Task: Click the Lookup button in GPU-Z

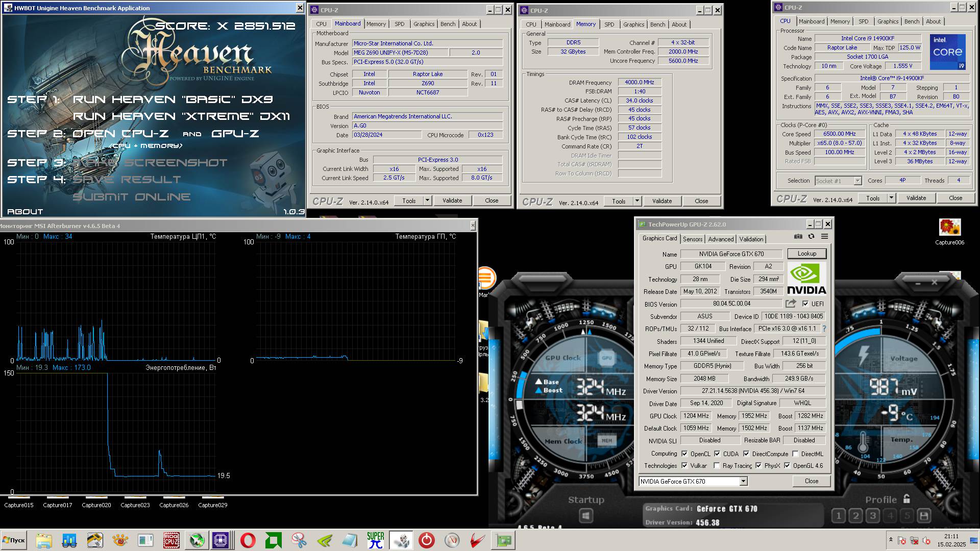Action: 807,254
